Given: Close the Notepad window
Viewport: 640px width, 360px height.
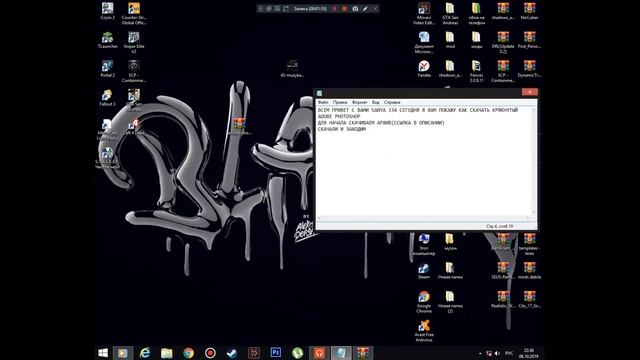Looking at the screenshot, I should (x=530, y=92).
